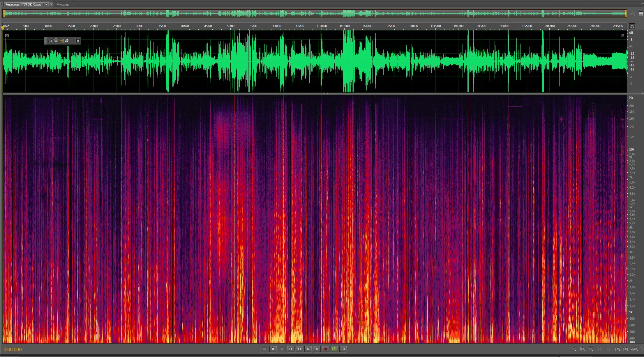Click right handle of navigator bar
The image size is (644, 357).
[626, 13]
